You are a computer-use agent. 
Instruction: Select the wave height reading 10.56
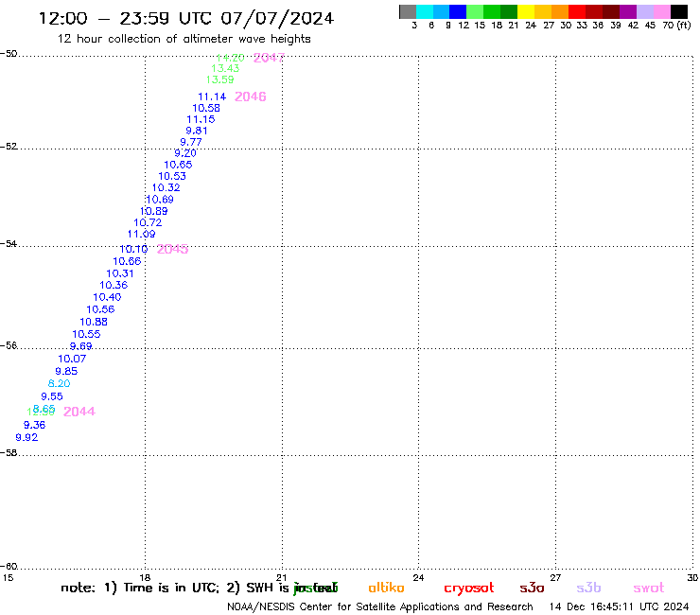[100, 309]
